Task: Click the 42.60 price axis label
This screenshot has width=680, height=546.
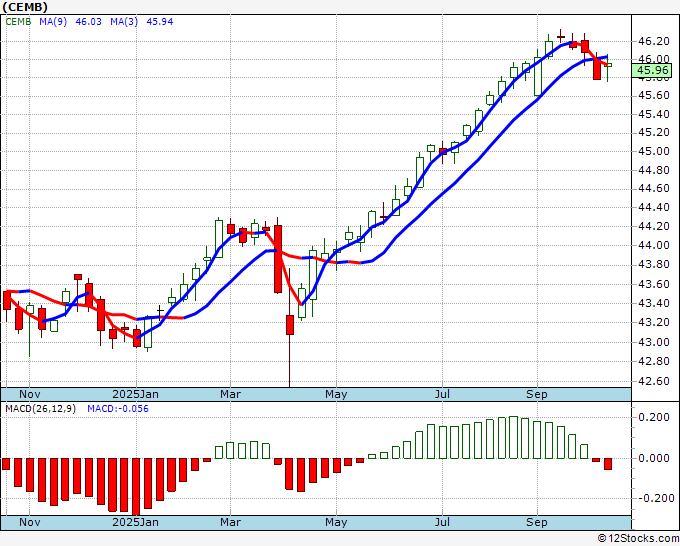Action: (x=654, y=381)
